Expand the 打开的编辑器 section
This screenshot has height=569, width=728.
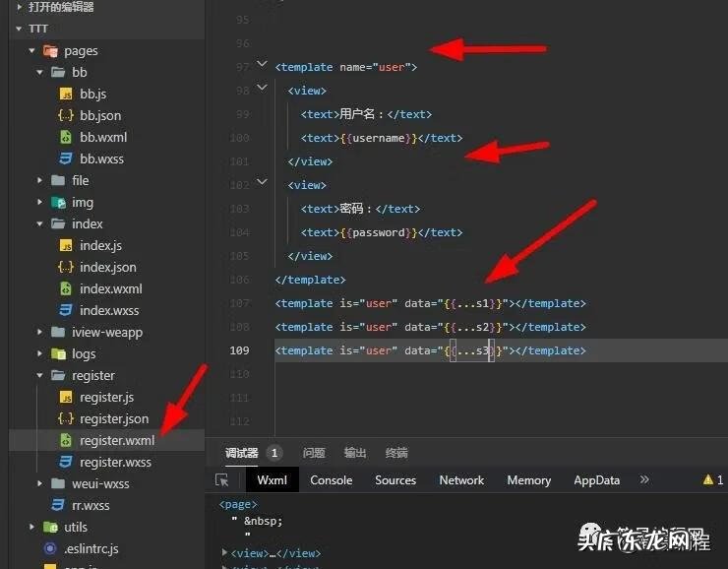pyautogui.click(x=20, y=7)
